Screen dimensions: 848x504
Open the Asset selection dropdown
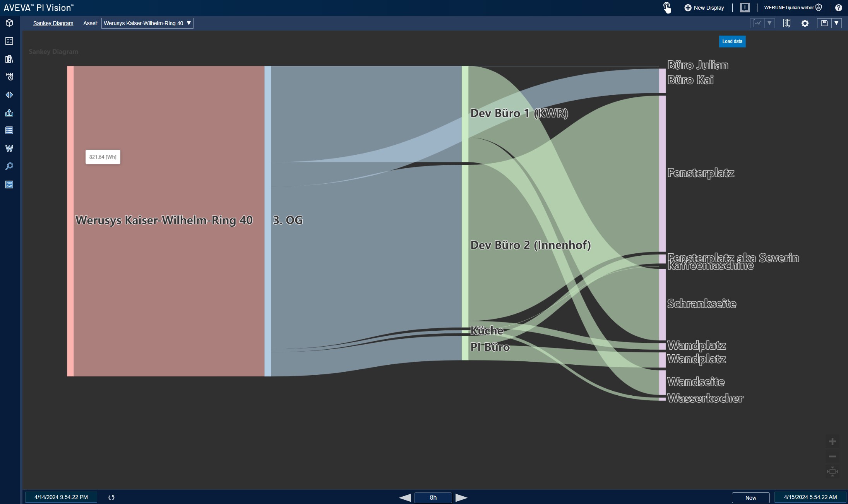147,23
